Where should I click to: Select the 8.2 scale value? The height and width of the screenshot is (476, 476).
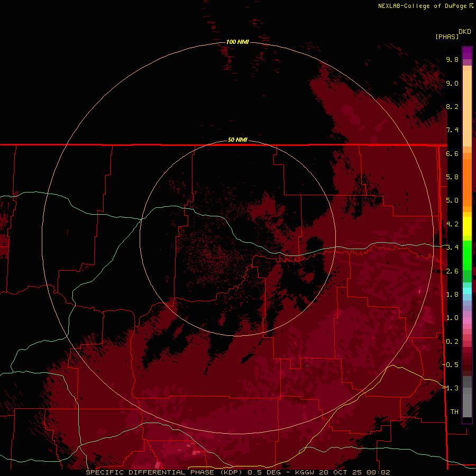[x=452, y=106]
